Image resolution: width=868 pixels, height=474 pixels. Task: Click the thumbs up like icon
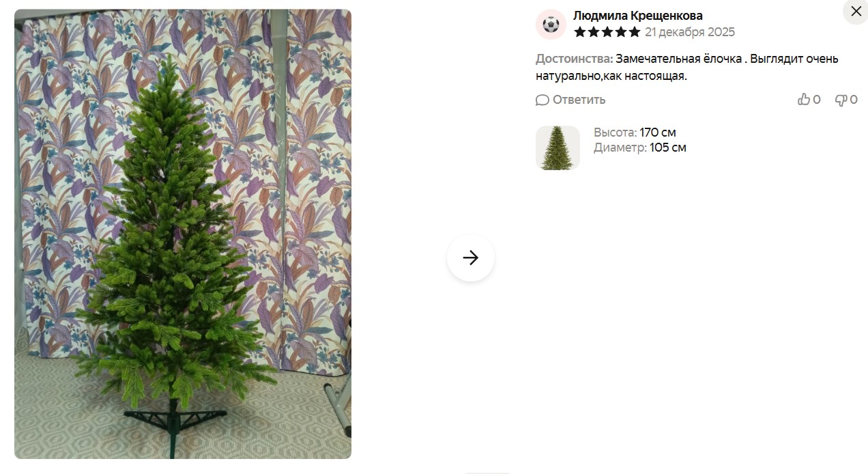(804, 100)
